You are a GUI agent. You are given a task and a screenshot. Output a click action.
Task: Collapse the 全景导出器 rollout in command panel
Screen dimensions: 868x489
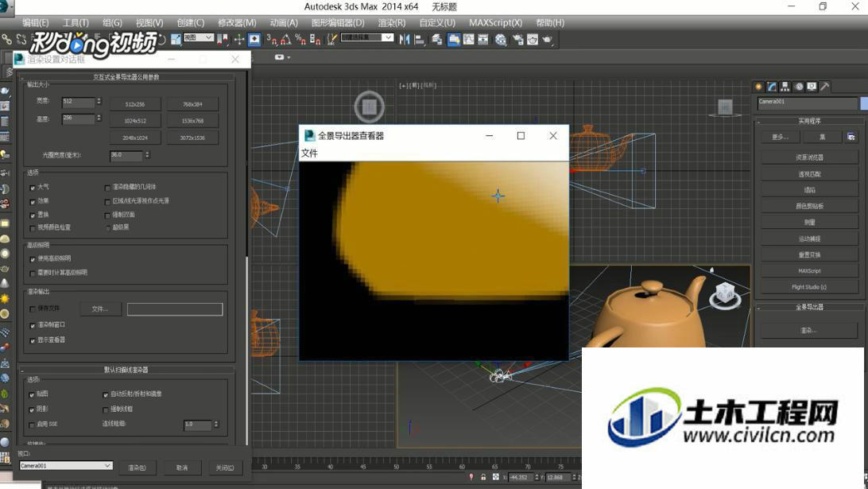click(x=809, y=307)
